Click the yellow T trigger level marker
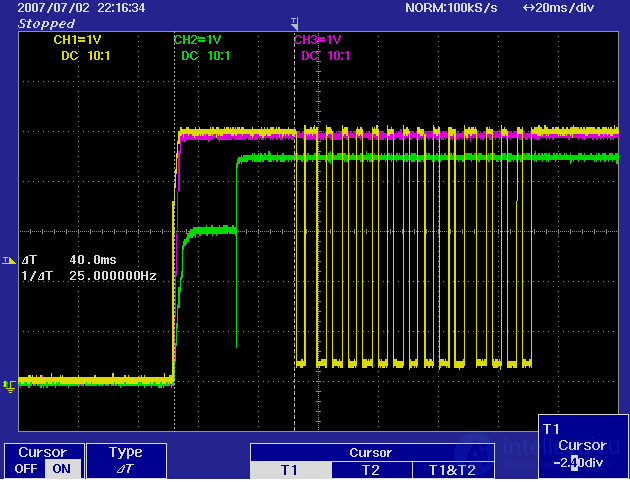The width and height of the screenshot is (630, 482). [8, 260]
